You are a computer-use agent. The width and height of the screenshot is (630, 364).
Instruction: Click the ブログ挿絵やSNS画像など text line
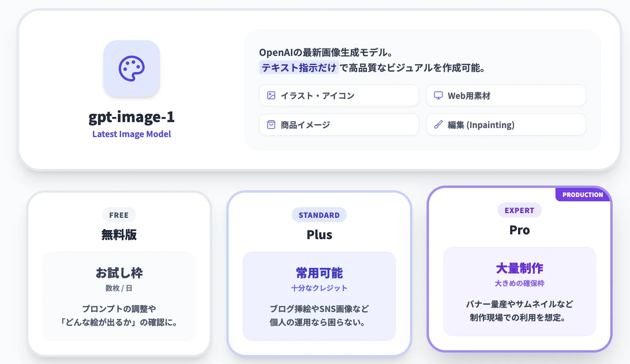[319, 309]
